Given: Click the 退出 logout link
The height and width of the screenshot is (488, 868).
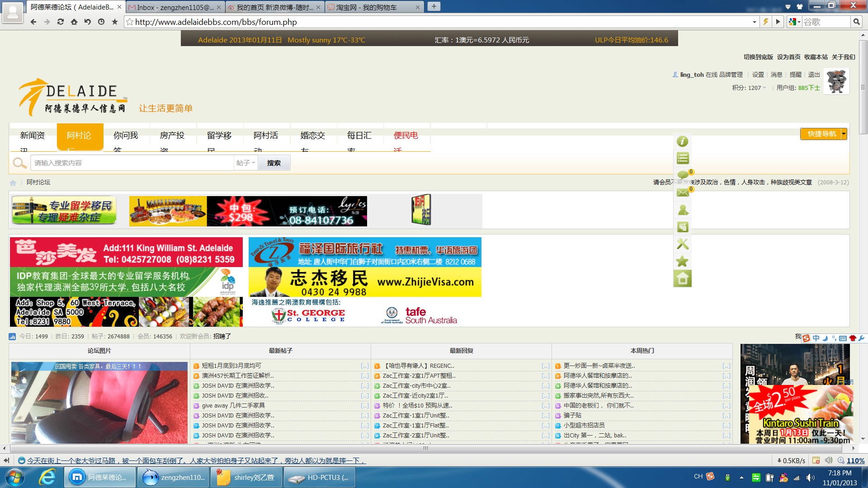Looking at the screenshot, I should tap(814, 75).
